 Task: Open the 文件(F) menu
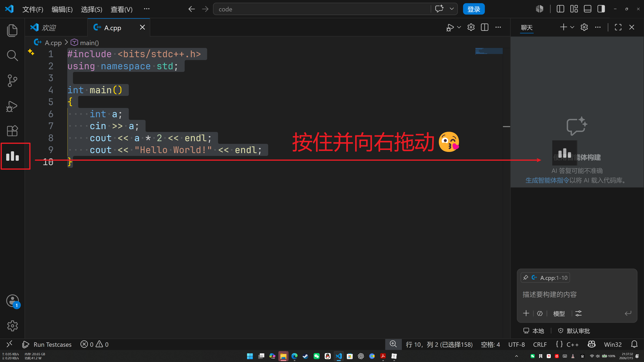tap(33, 9)
